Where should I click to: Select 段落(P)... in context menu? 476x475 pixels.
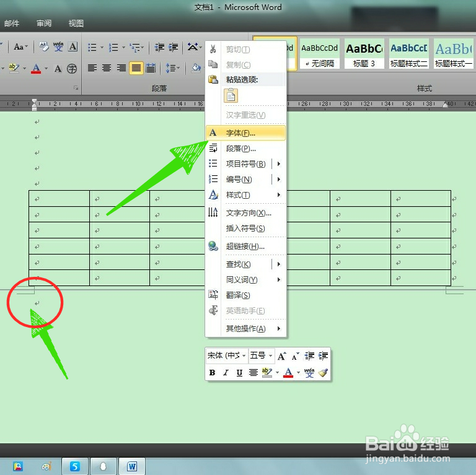click(245, 149)
